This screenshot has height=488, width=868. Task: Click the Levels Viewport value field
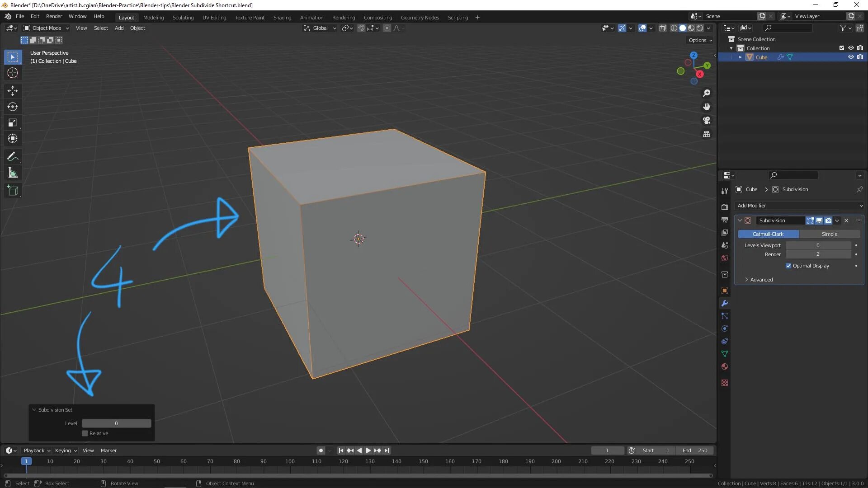[x=818, y=245]
